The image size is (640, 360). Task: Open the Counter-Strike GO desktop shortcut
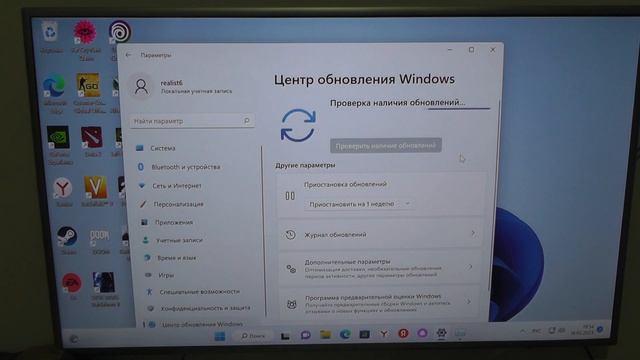pyautogui.click(x=88, y=85)
